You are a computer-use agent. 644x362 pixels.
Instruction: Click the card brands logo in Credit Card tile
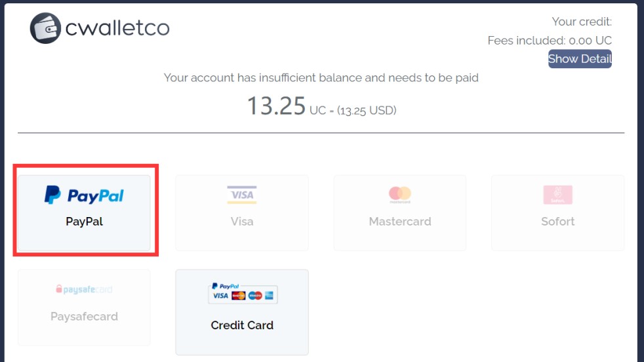coord(242,293)
